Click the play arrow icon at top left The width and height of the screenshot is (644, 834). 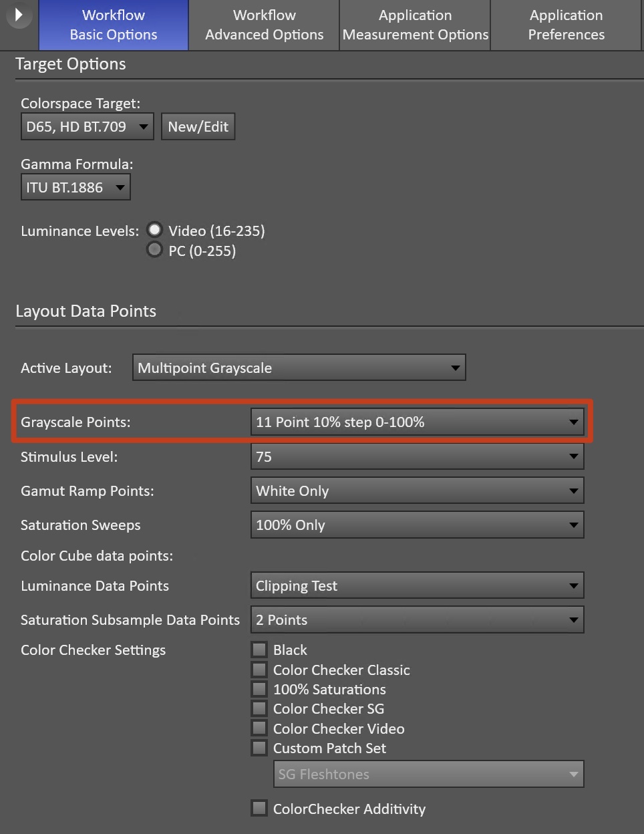(x=19, y=15)
